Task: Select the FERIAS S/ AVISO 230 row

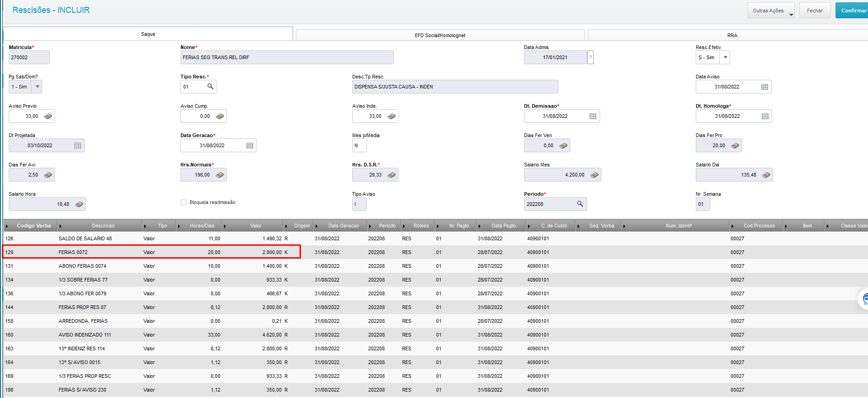Action: pyautogui.click(x=435, y=390)
